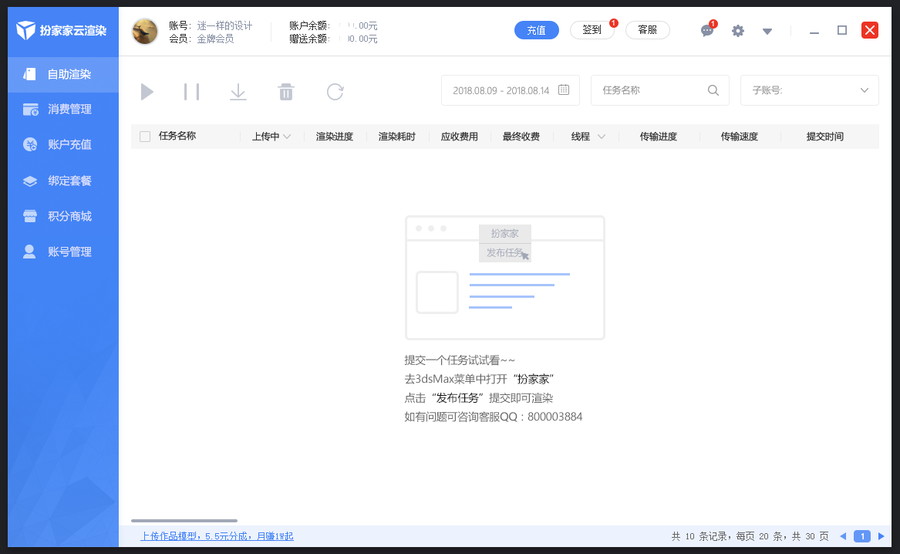900x554 pixels.
Task: Open the message notifications icon
Action: (x=707, y=31)
